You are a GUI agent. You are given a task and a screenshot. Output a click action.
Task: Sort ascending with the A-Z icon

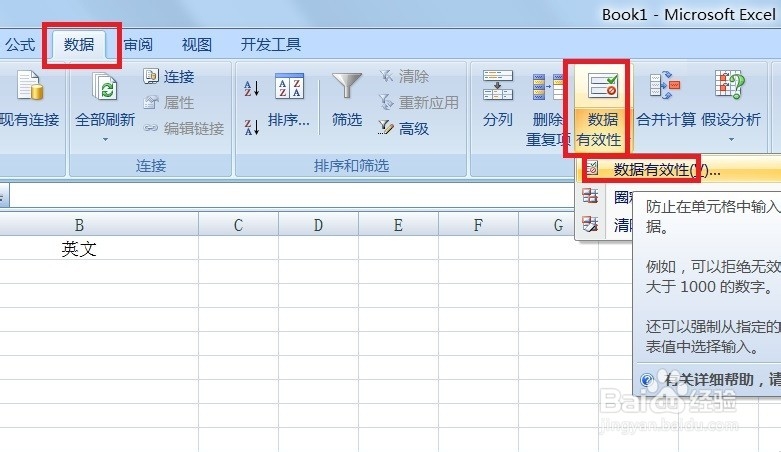click(252, 89)
